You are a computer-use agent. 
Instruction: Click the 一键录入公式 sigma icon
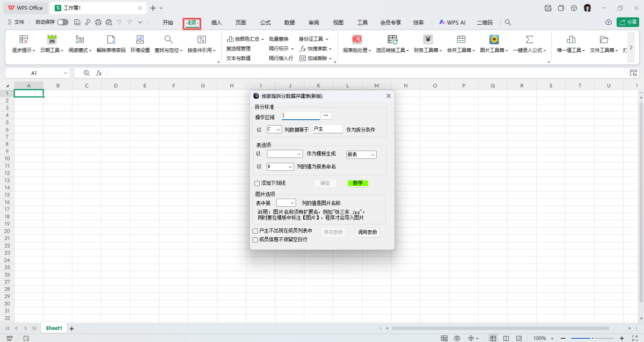pyautogui.click(x=529, y=40)
